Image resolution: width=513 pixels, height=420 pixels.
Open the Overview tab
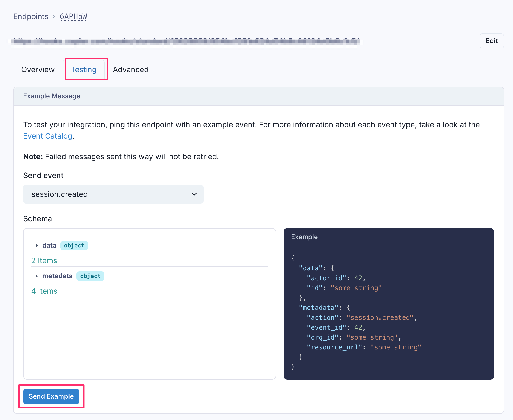[x=38, y=69]
